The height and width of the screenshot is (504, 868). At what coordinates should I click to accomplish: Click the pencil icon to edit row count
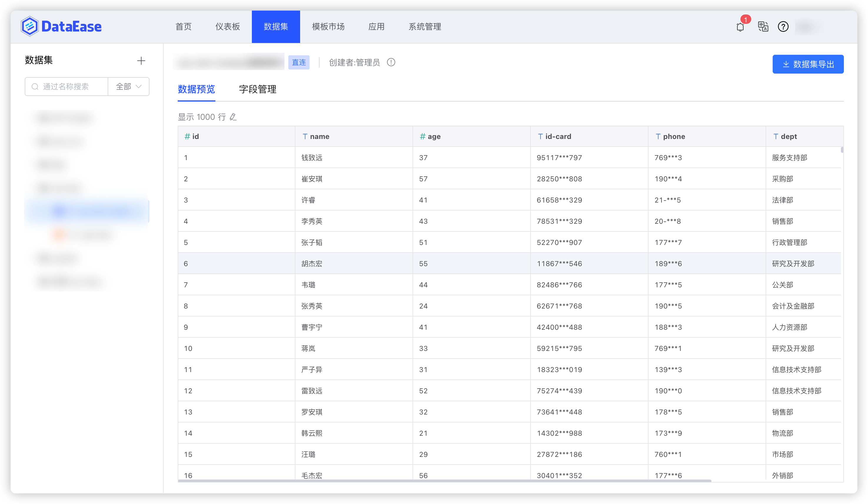click(233, 117)
